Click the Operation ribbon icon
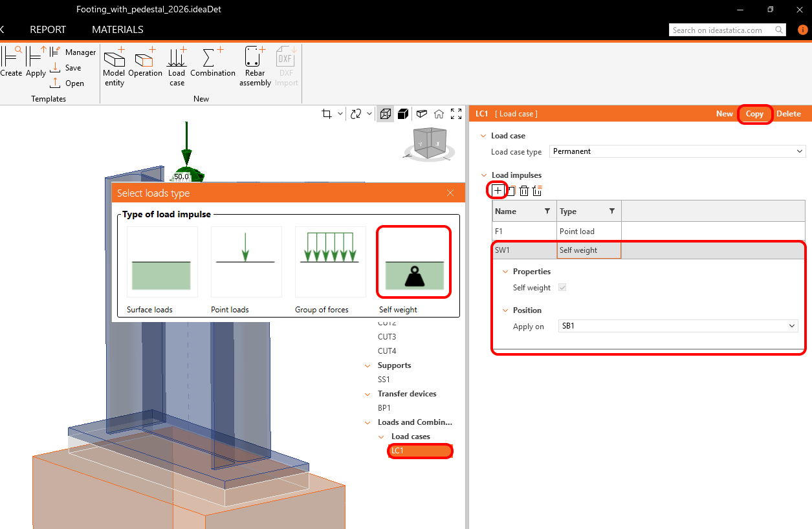Screen dimensions: 812x529 click(145, 65)
